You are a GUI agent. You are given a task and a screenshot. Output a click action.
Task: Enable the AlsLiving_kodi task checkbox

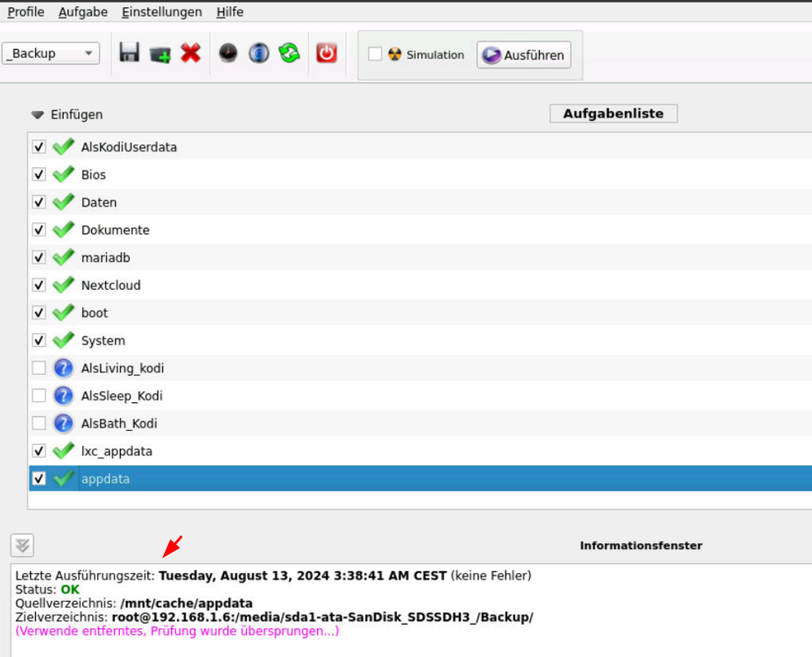(39, 368)
